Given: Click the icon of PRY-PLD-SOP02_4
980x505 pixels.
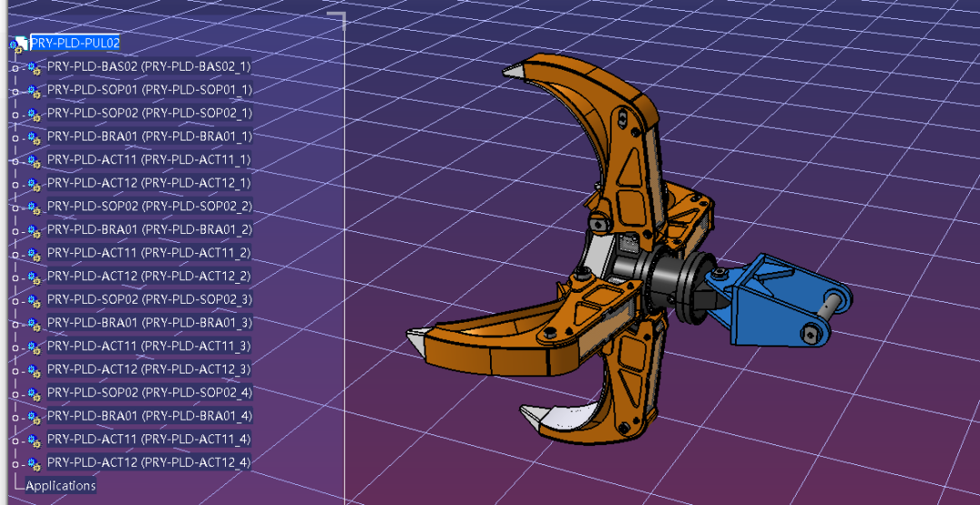Looking at the screenshot, I should coord(34,394).
